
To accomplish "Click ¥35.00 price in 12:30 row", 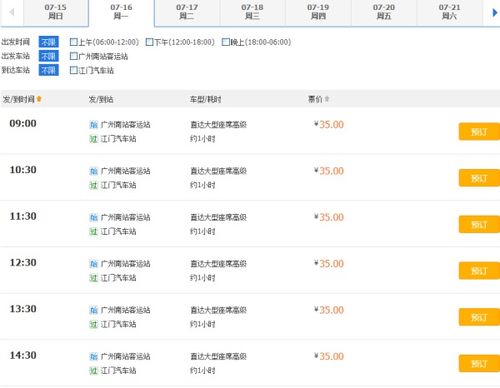I will pyautogui.click(x=329, y=263).
